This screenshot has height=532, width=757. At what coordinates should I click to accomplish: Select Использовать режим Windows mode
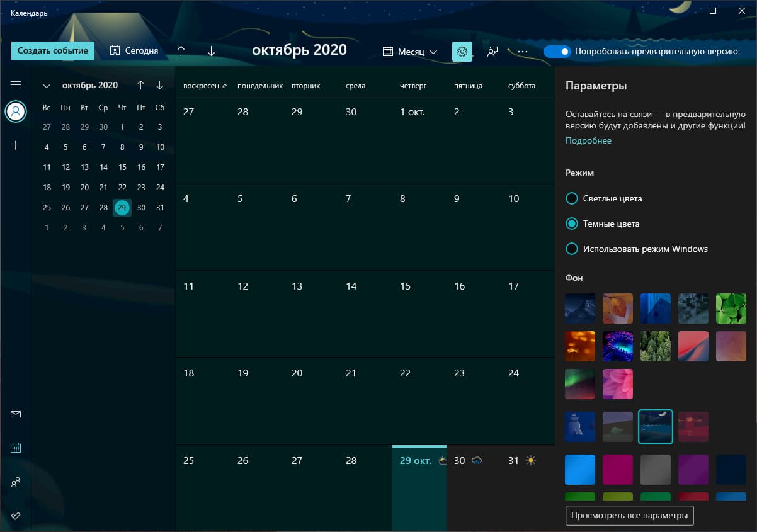[x=572, y=249]
